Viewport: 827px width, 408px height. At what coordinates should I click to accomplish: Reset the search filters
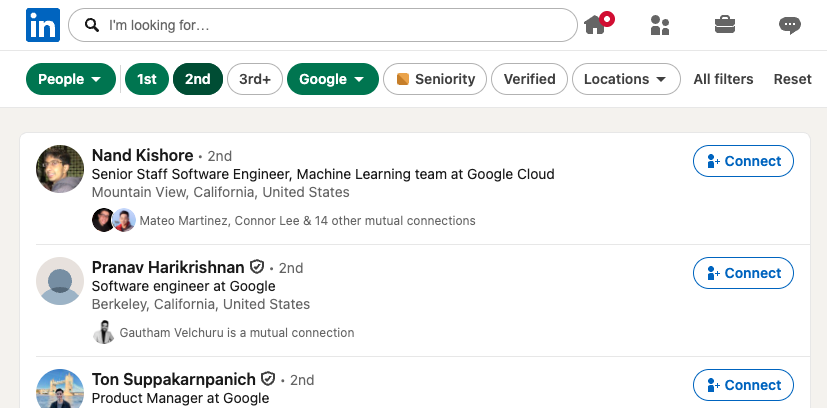coord(792,79)
